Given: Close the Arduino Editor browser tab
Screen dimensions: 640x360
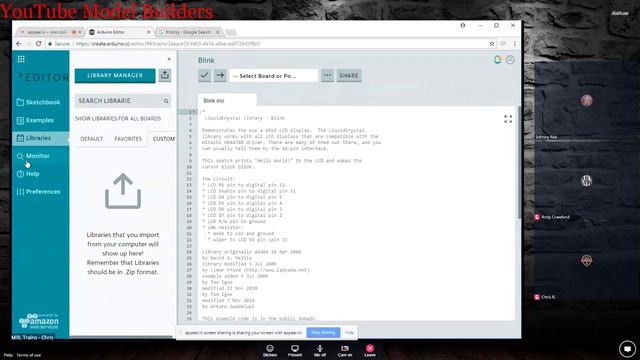Looking at the screenshot, I should (x=149, y=32).
